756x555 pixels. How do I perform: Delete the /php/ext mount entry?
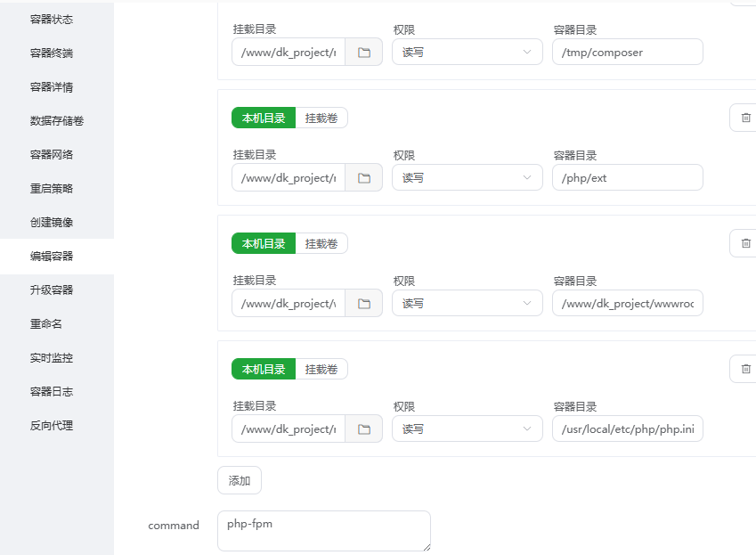(744, 118)
